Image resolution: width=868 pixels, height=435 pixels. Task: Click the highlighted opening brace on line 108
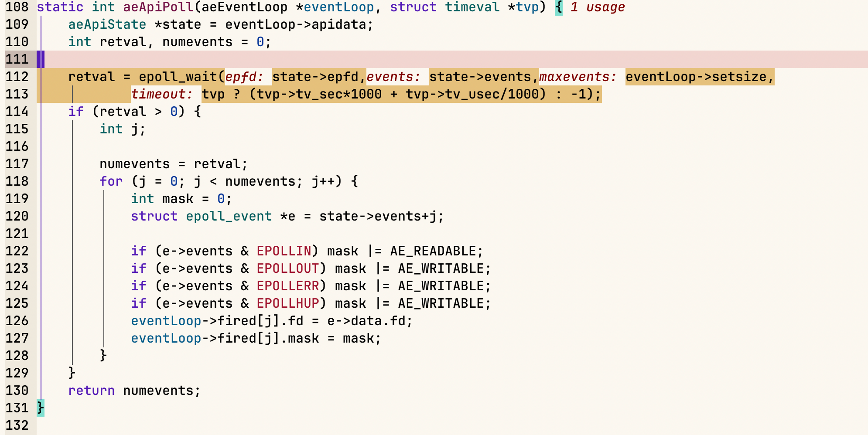558,7
